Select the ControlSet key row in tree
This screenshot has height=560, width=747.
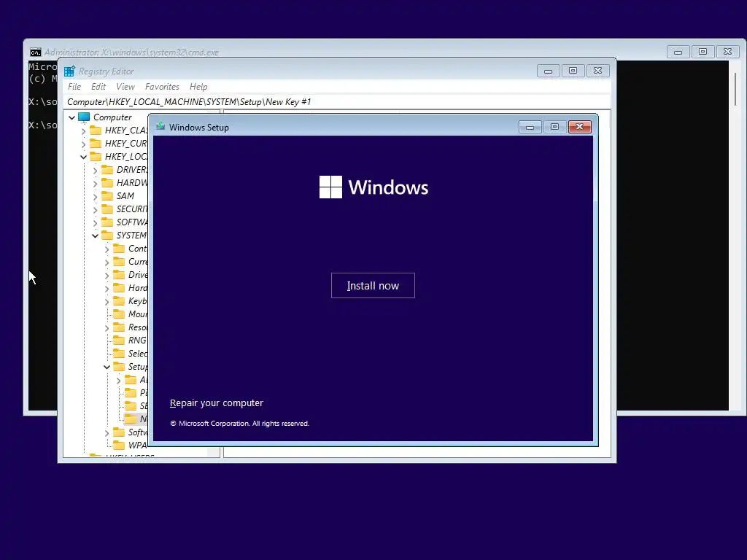tap(131, 249)
